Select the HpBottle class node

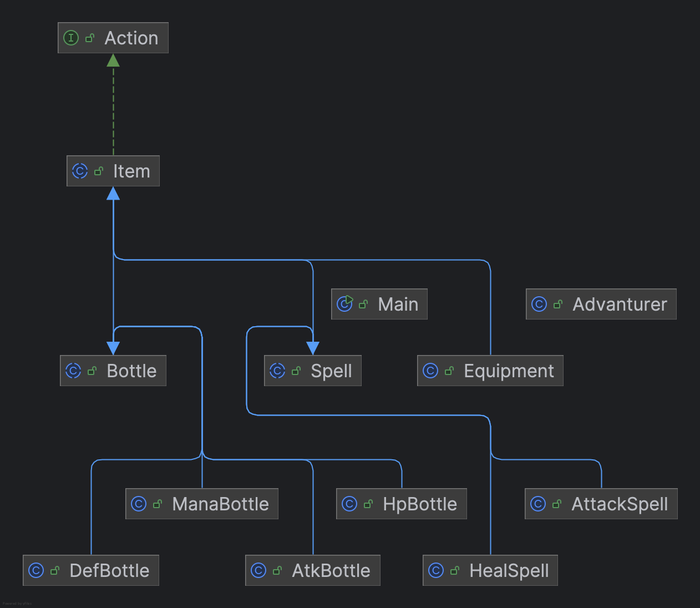[x=401, y=504]
